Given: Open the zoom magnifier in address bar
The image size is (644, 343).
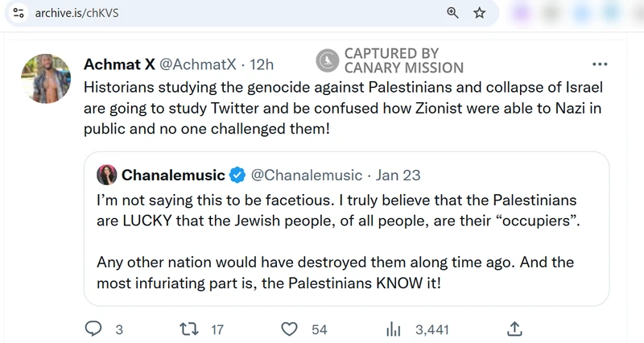Looking at the screenshot, I should tap(452, 13).
